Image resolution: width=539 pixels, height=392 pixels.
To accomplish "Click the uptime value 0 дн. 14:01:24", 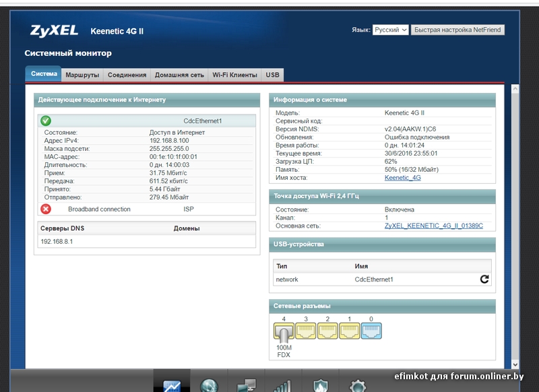I will 405,145.
